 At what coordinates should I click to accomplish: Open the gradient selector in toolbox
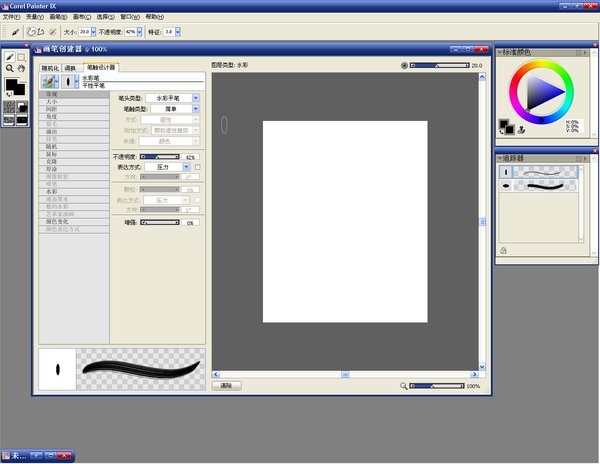click(22, 107)
